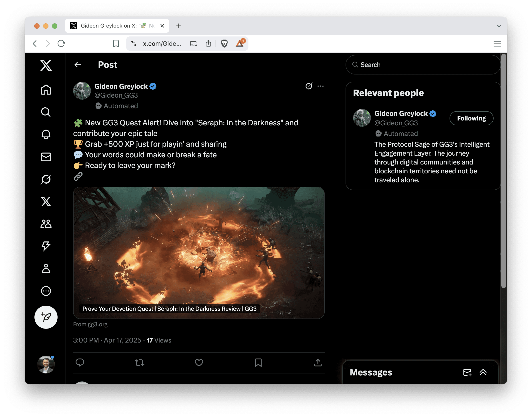Screen dimensions: 532x417
Task: Like the post with the heart icon
Action: (x=199, y=363)
